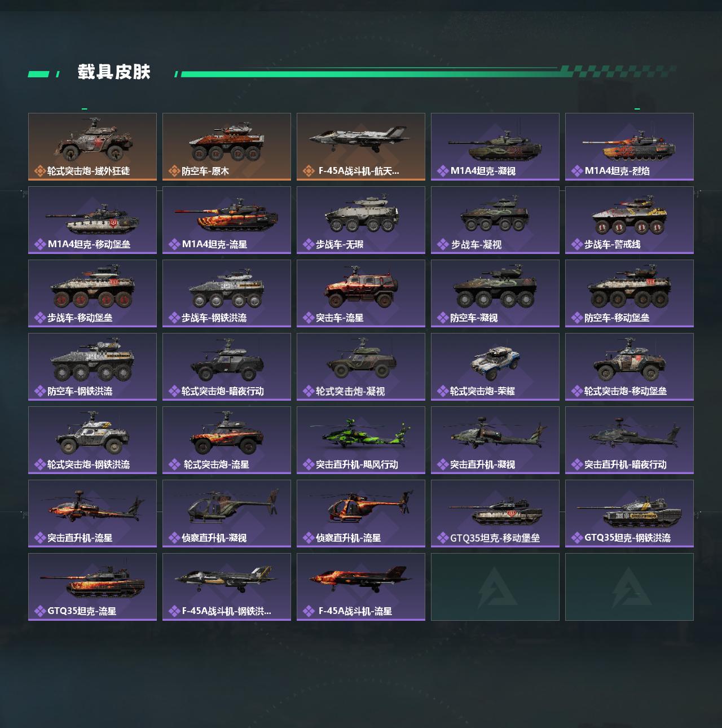The width and height of the screenshot is (722, 728).
Task: Click purple rarity icon beside M1A4坦克-凝视
Action: (x=442, y=171)
